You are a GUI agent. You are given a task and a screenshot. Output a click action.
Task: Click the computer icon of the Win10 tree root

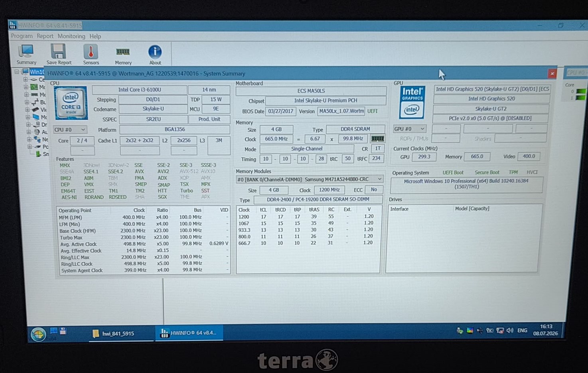click(x=26, y=72)
